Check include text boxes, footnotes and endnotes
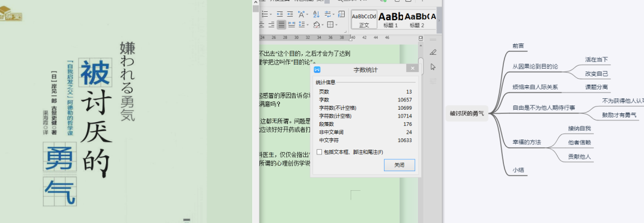Viewport: 644px width, 223px height. tap(320, 152)
